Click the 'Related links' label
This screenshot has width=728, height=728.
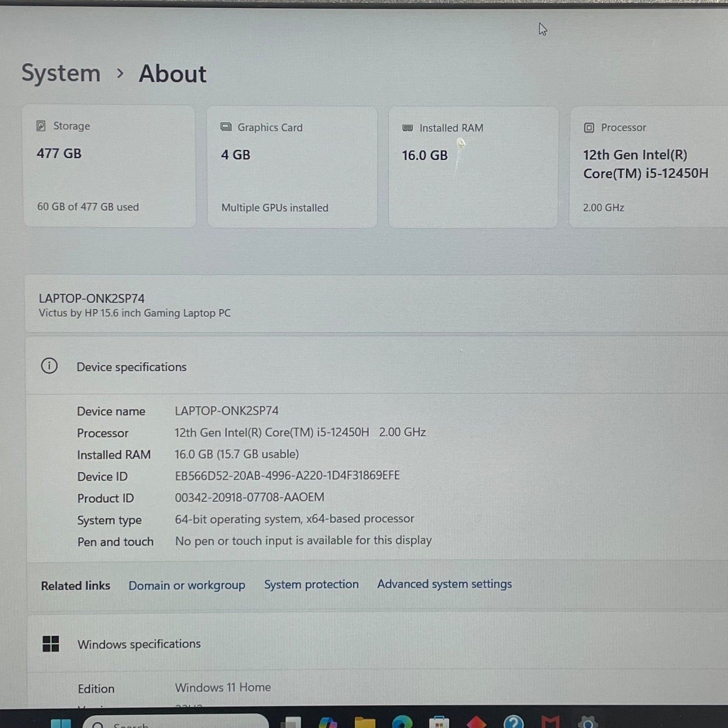[76, 585]
